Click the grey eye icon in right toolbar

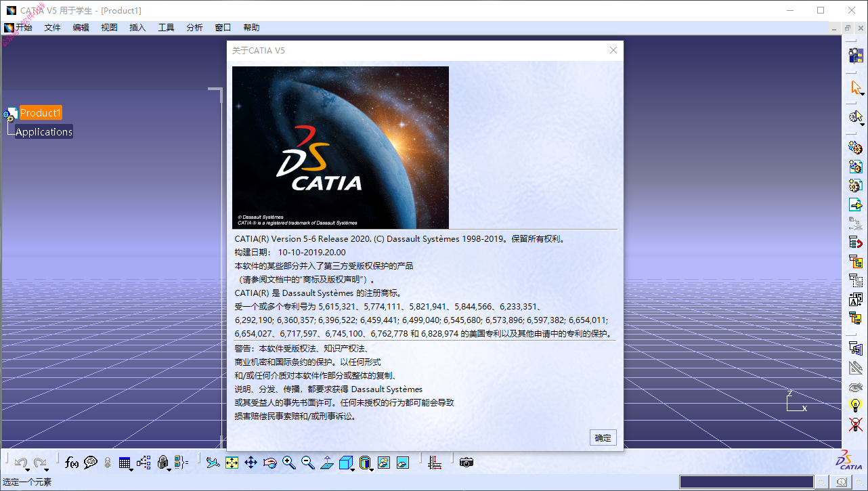tap(856, 387)
